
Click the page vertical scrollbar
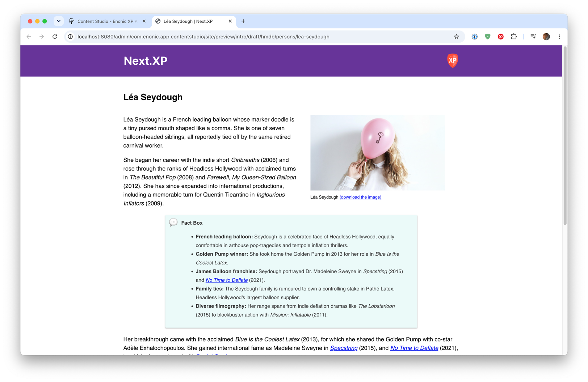tap(565, 136)
